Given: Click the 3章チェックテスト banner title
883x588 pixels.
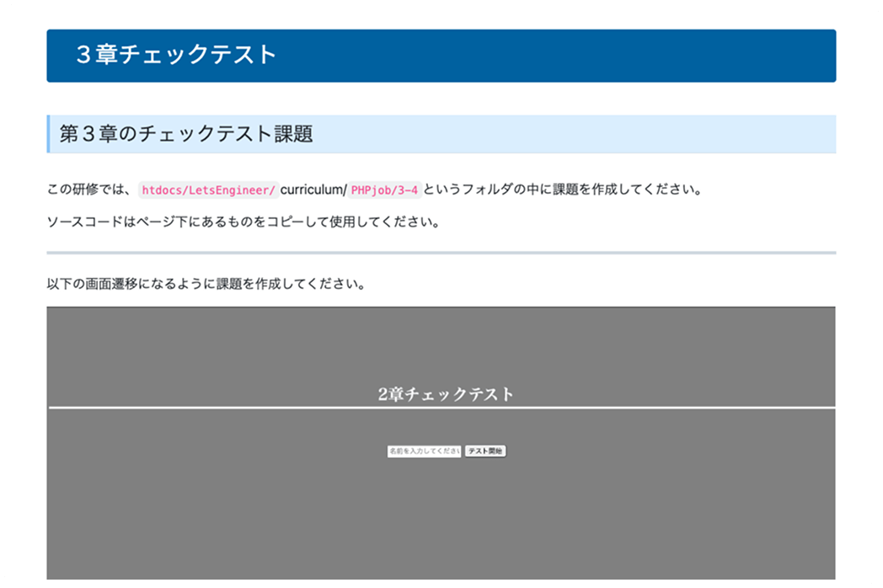Looking at the screenshot, I should click(176, 55).
